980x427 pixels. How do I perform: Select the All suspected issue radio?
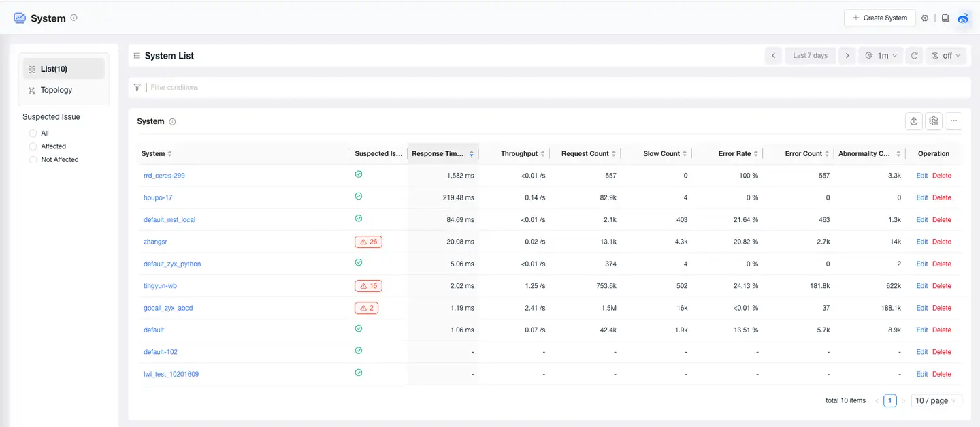click(x=33, y=133)
